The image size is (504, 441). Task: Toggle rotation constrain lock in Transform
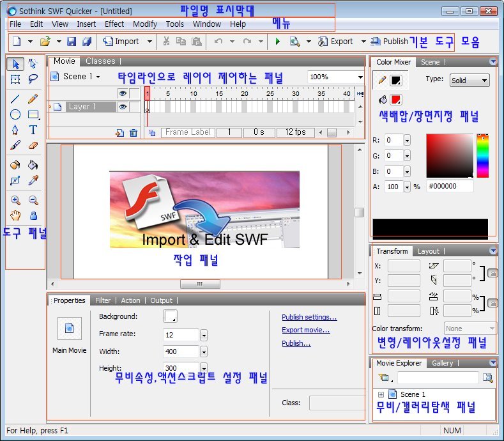[x=493, y=273]
